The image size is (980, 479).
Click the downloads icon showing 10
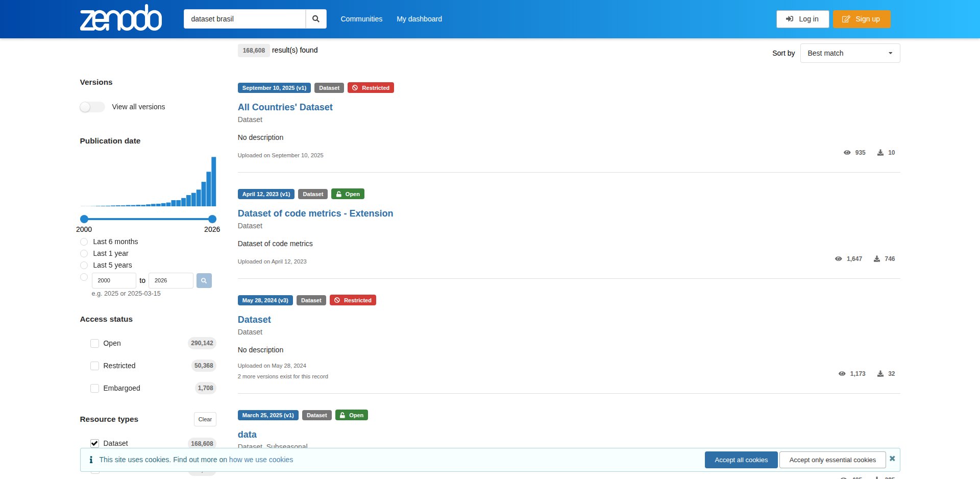pyautogui.click(x=880, y=153)
